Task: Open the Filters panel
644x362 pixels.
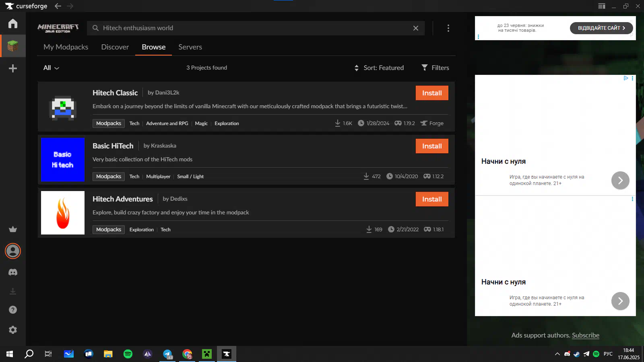Action: tap(435, 68)
